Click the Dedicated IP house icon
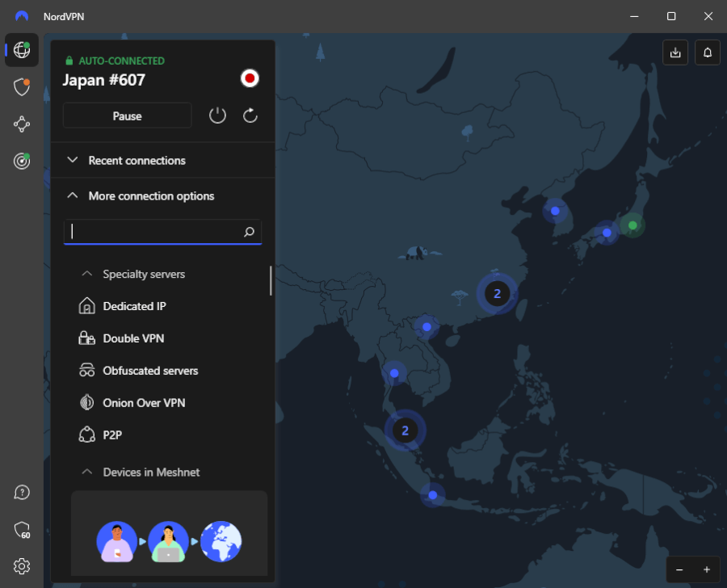Viewport: 727px width, 588px height. click(x=86, y=306)
